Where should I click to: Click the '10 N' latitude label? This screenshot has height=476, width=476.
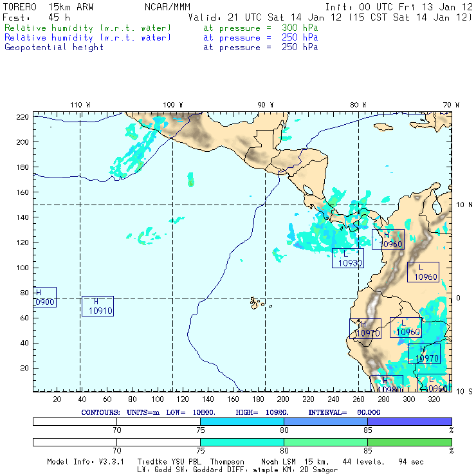[464, 205]
